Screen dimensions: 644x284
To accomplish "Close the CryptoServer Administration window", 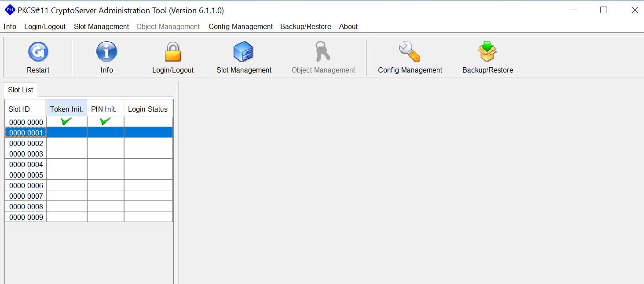I will click(x=635, y=10).
